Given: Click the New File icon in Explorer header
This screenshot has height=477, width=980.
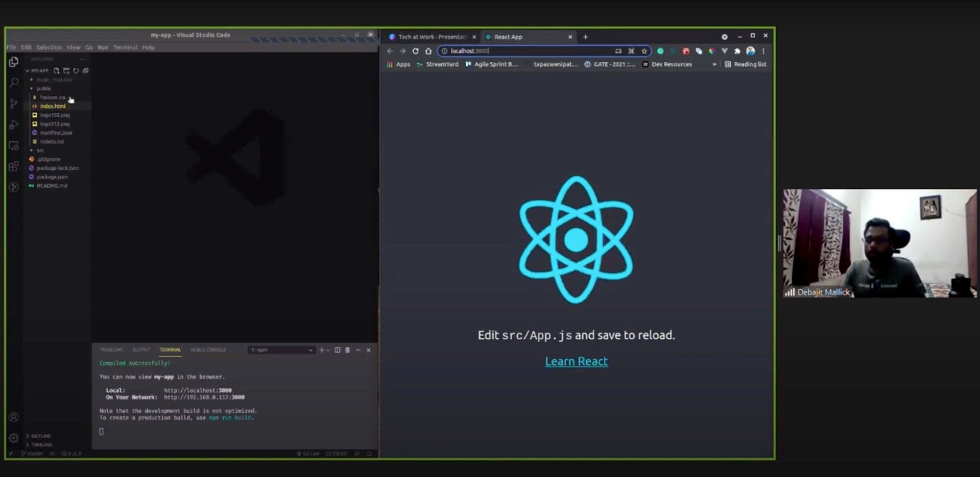Looking at the screenshot, I should pos(57,71).
